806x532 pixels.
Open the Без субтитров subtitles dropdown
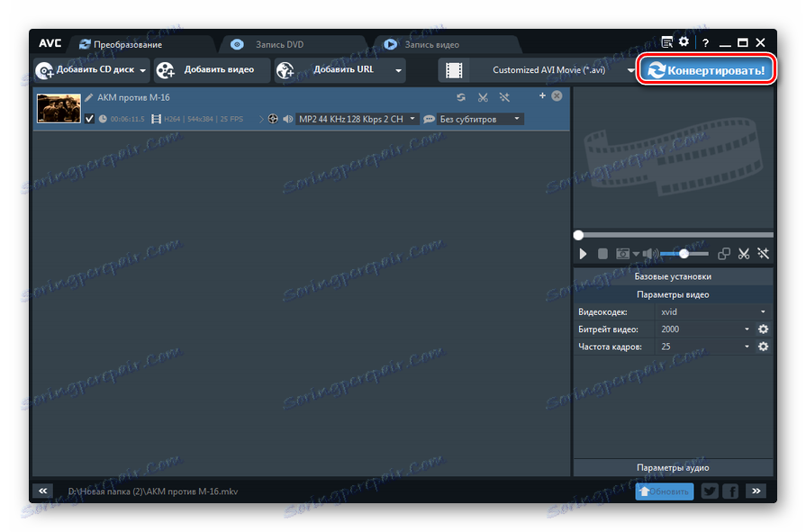point(480,119)
